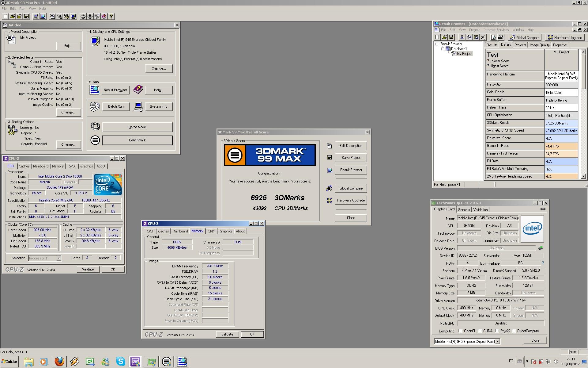The image size is (588, 368).
Task: Click Demo Mode button
Action: pyautogui.click(x=137, y=127)
